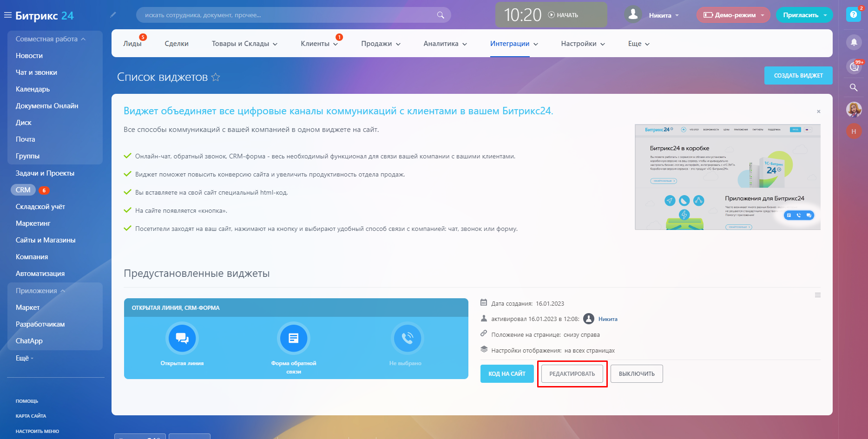Add widget list to favorites star

(216, 77)
